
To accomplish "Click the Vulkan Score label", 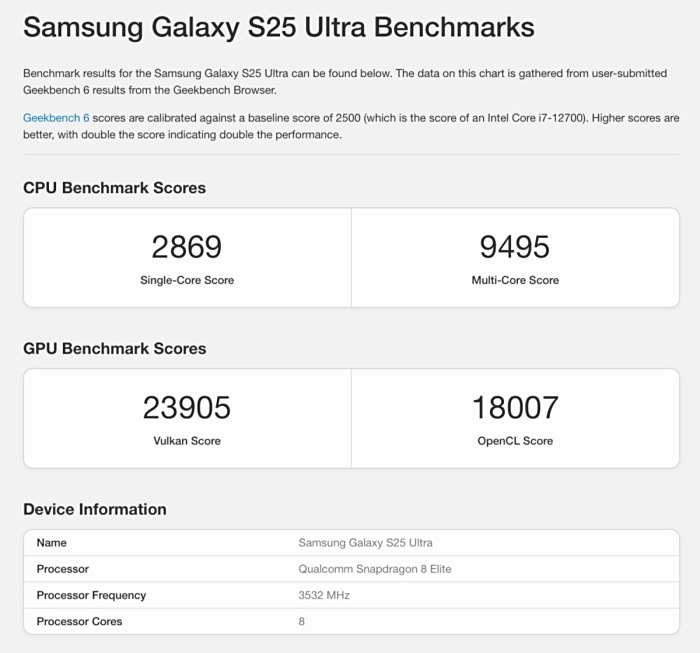I will [x=187, y=441].
